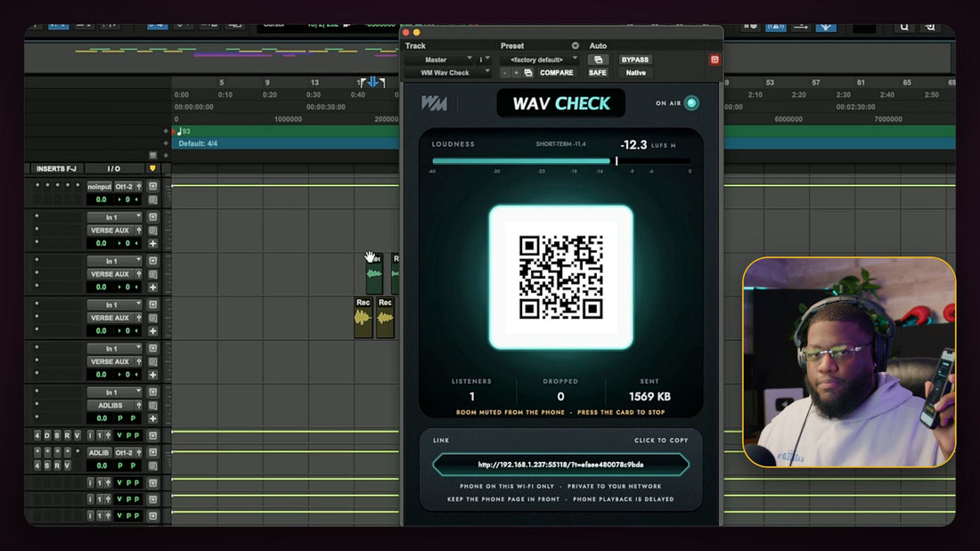
Task: Click the pin icon in the 4 D S R V row
Action: [108, 435]
